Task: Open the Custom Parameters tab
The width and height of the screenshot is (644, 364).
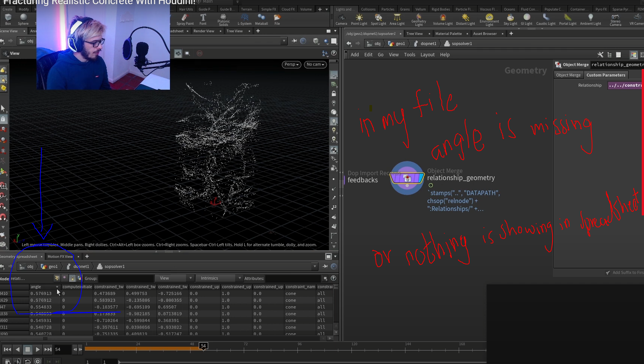Action: pos(606,75)
